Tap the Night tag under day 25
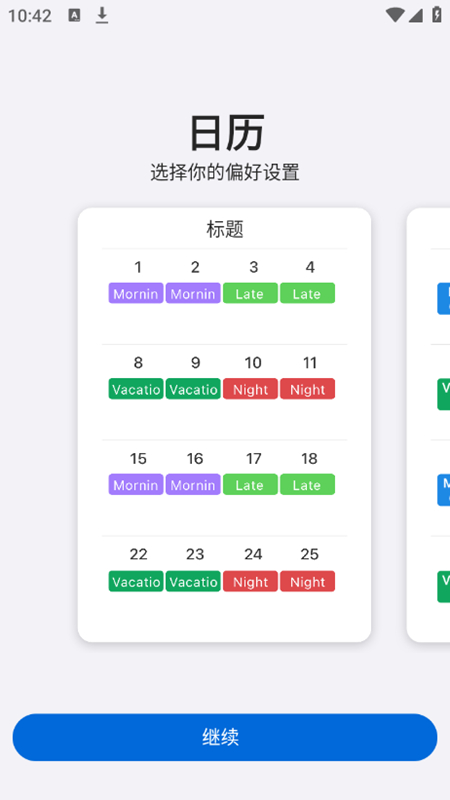This screenshot has height=800, width=450. coord(307,581)
